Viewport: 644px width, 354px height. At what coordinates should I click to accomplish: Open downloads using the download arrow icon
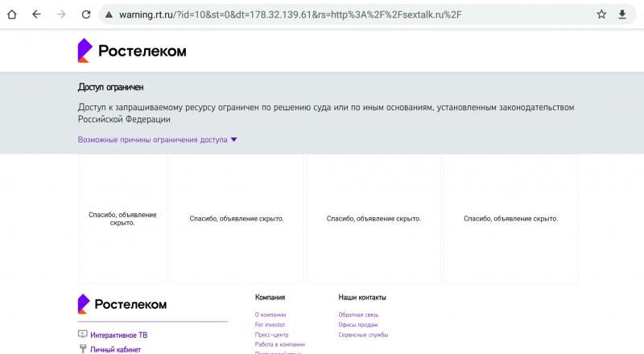(622, 14)
